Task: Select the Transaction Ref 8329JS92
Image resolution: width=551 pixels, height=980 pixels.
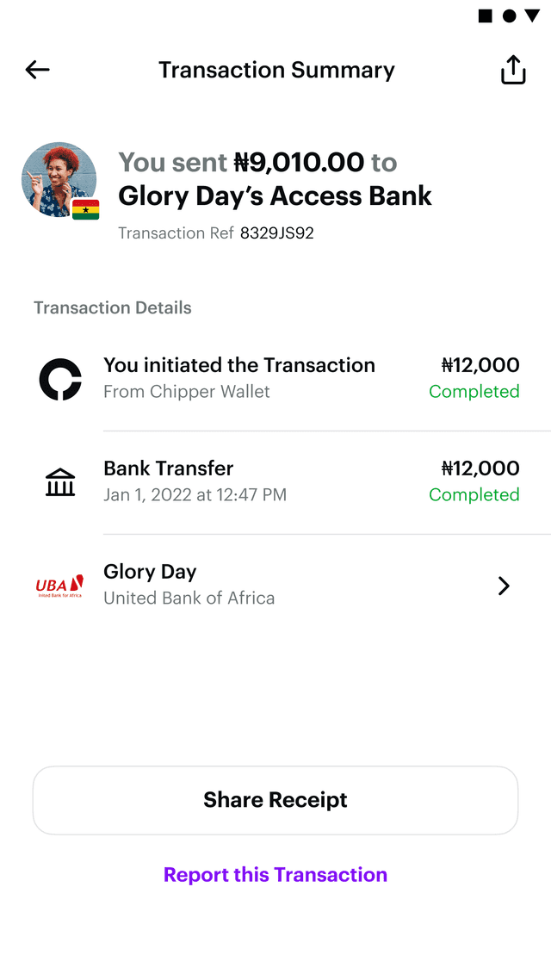Action: point(275,233)
